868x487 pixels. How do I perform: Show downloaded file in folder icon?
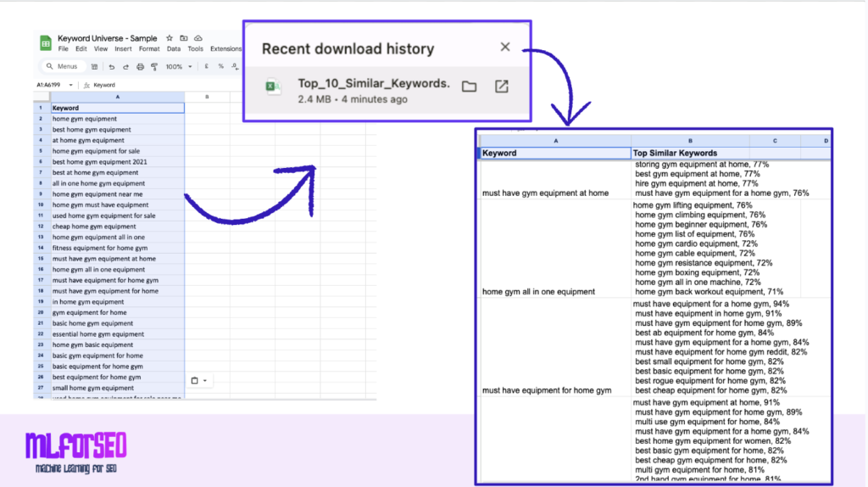470,87
